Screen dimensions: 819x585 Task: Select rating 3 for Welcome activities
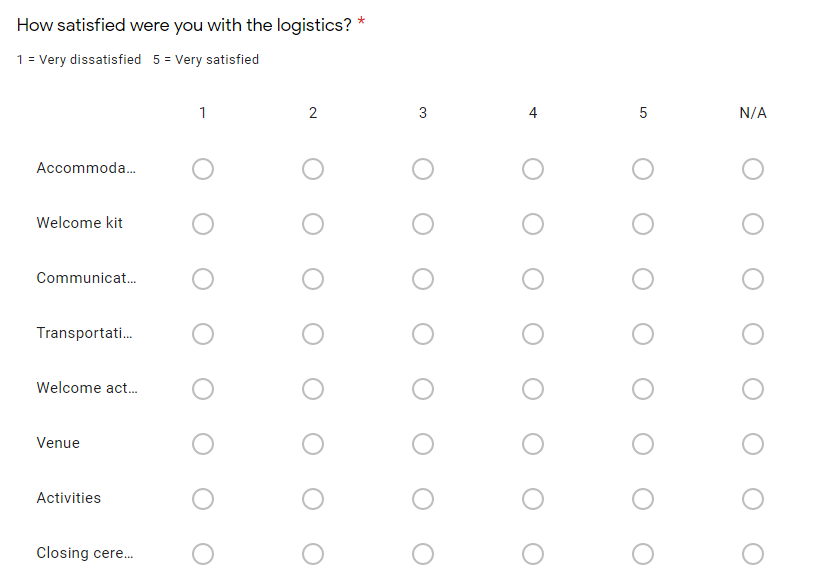pos(423,389)
